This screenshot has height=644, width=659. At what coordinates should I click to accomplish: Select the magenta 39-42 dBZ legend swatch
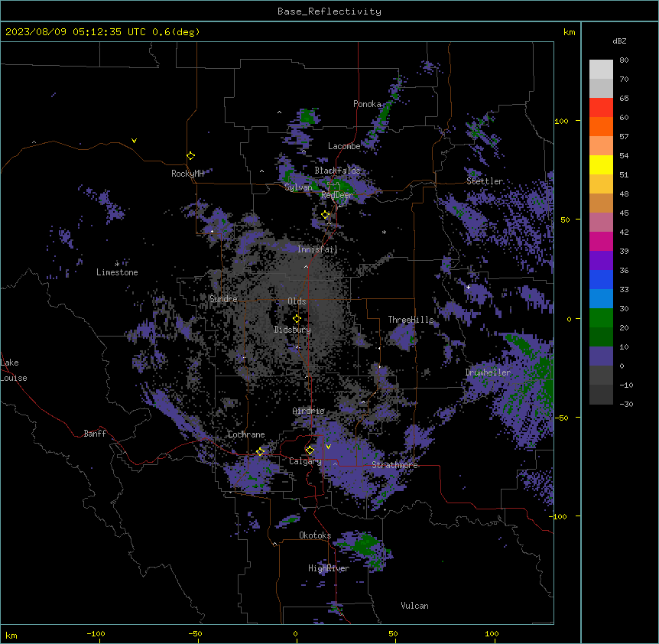point(601,241)
